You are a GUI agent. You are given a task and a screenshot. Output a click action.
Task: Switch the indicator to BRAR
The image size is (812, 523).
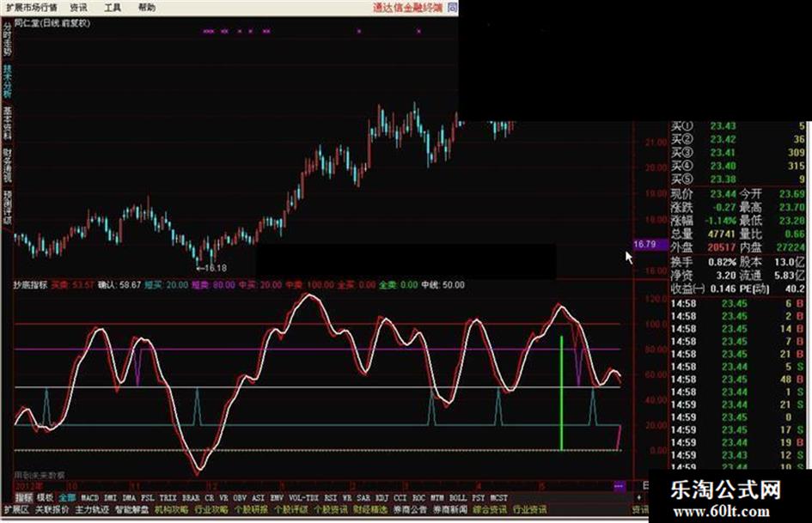pyautogui.click(x=191, y=497)
